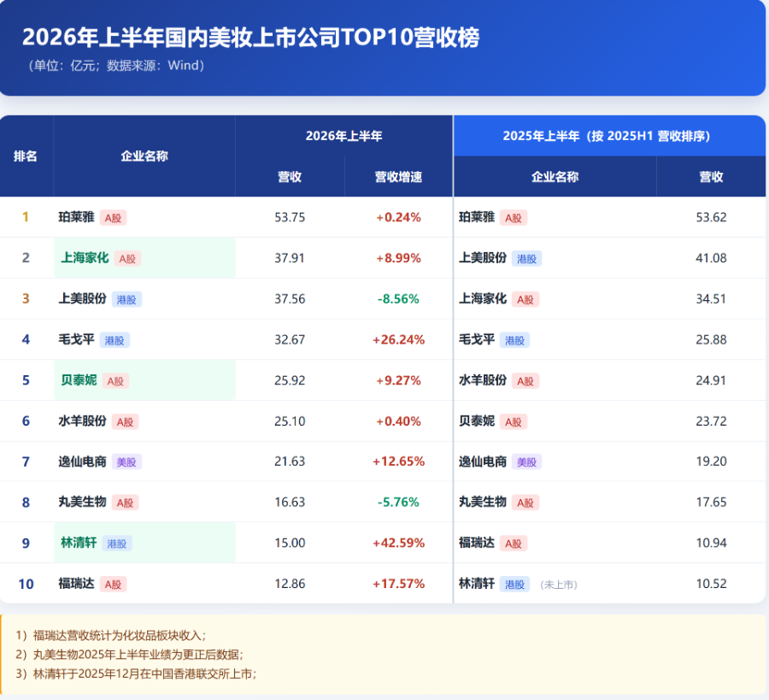The height and width of the screenshot is (700, 769).
Task: Select the rank 10 number cell
Action: tap(26, 584)
